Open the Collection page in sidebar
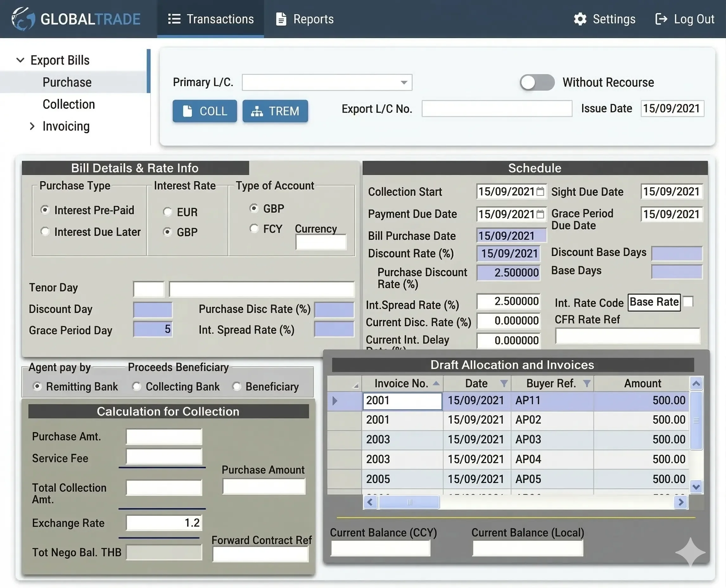 pyautogui.click(x=69, y=104)
